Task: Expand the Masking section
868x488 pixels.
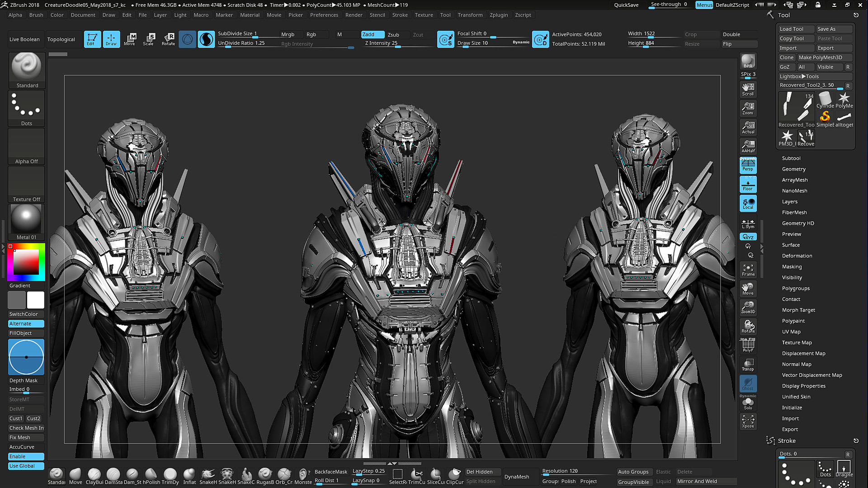Action: tap(792, 267)
